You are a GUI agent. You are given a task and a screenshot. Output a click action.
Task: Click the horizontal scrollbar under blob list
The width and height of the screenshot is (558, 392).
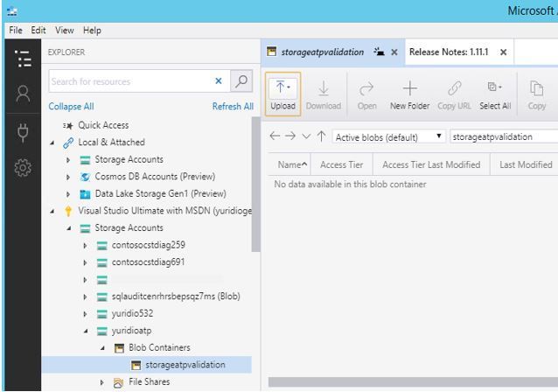[413, 381]
